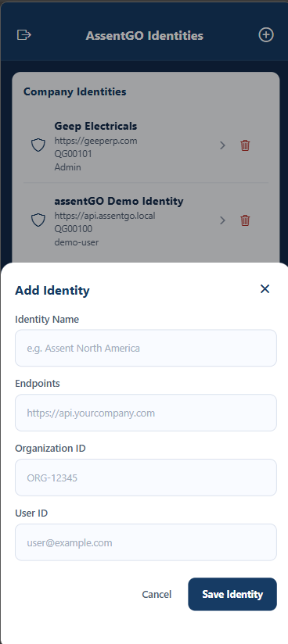Viewport: 288px width, 644px height.
Task: Click the Organization ID field label
Action: coord(50,448)
